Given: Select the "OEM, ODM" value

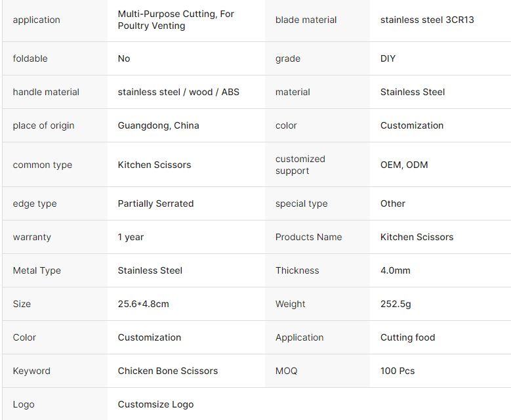Looking at the screenshot, I should click(x=404, y=165).
